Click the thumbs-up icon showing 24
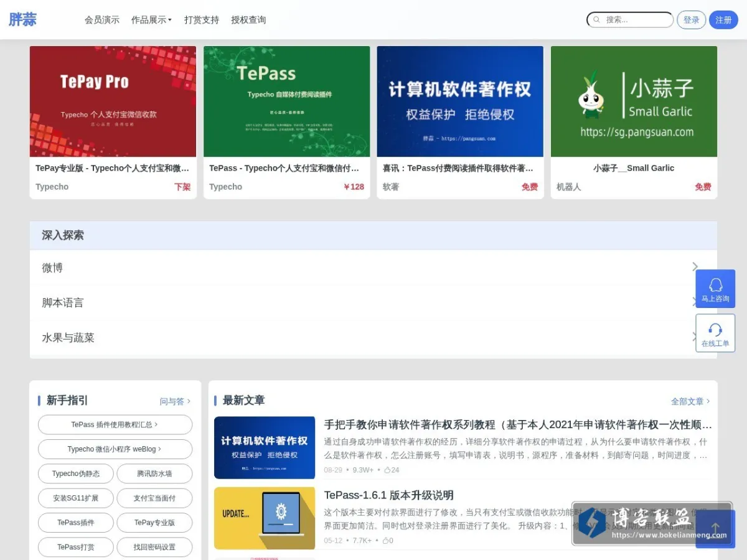This screenshot has width=747, height=560. click(387, 470)
